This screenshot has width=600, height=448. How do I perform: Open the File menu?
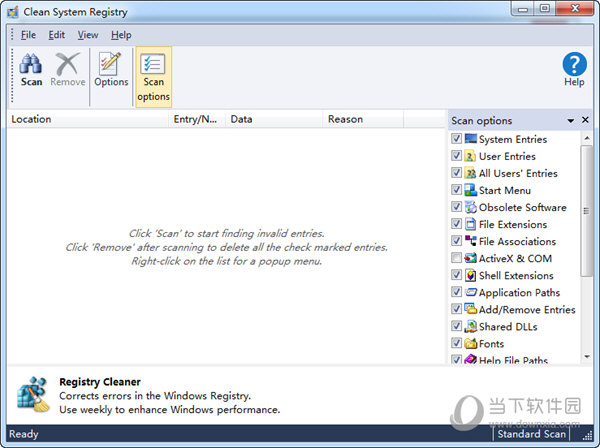(28, 35)
